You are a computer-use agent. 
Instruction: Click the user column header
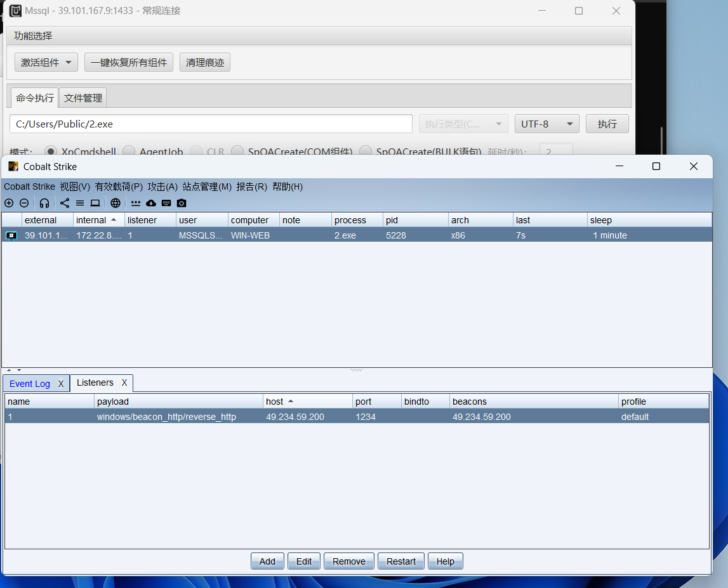click(202, 220)
